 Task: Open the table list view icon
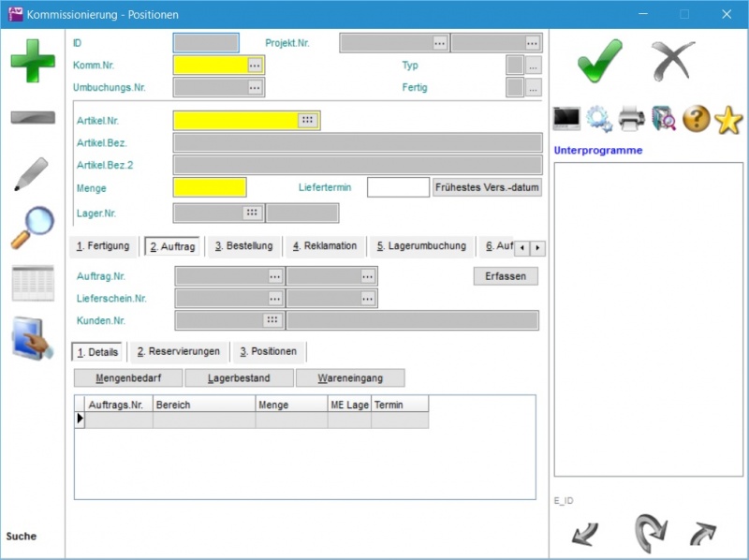(x=33, y=283)
